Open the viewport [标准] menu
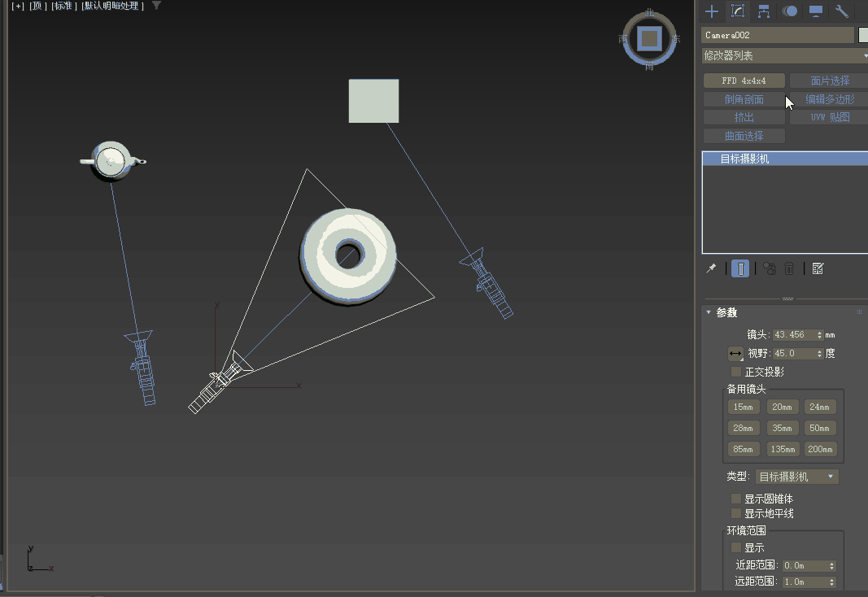Screen dimensions: 868x597 click(63, 6)
